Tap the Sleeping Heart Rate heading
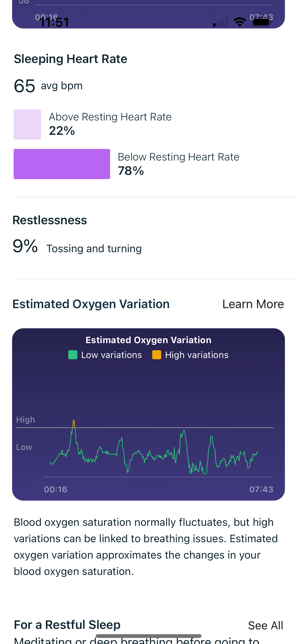This screenshot has height=644, width=297. [x=71, y=59]
